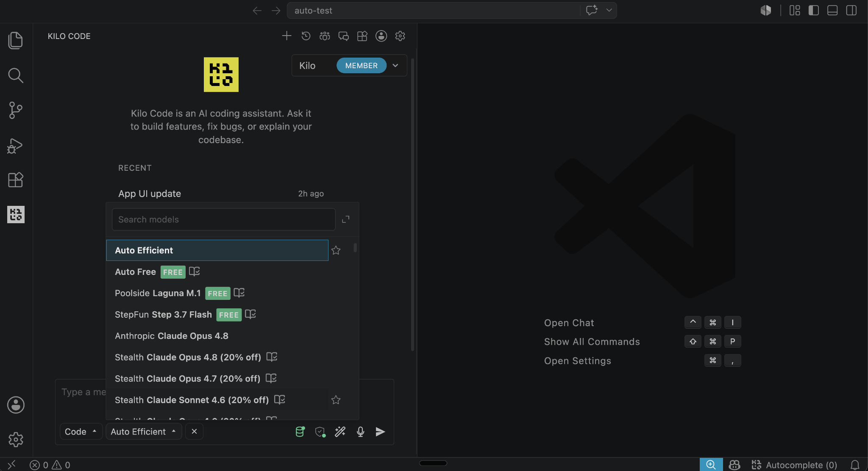Open notifications bell in status bar

tap(855, 465)
